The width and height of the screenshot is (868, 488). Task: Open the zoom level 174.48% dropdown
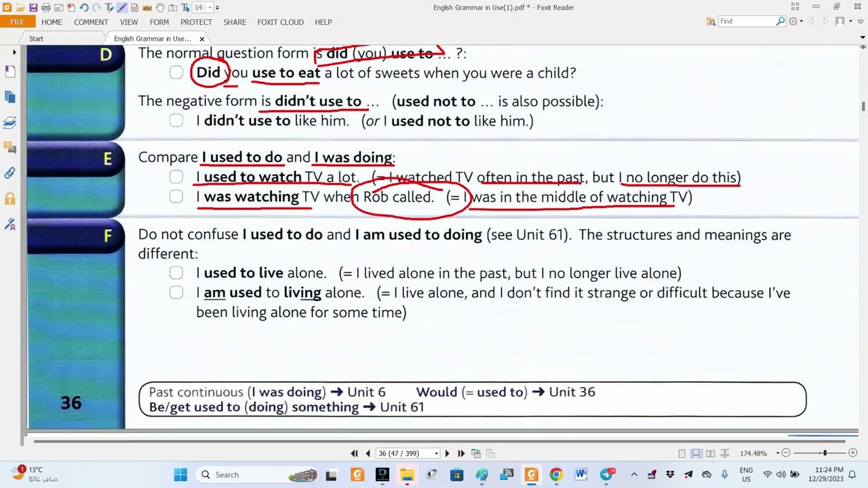tap(777, 453)
